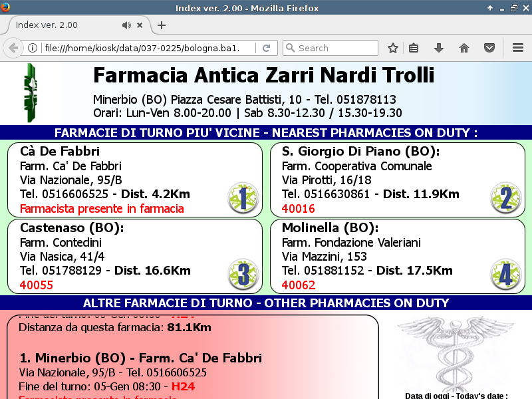Click the numbered badge 4 for Molinella

click(x=505, y=274)
